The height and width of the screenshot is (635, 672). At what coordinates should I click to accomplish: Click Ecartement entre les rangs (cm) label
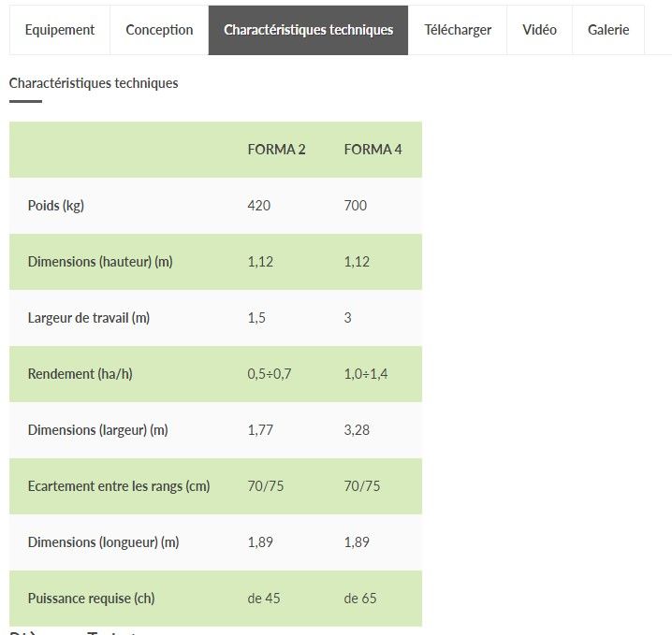tap(119, 486)
